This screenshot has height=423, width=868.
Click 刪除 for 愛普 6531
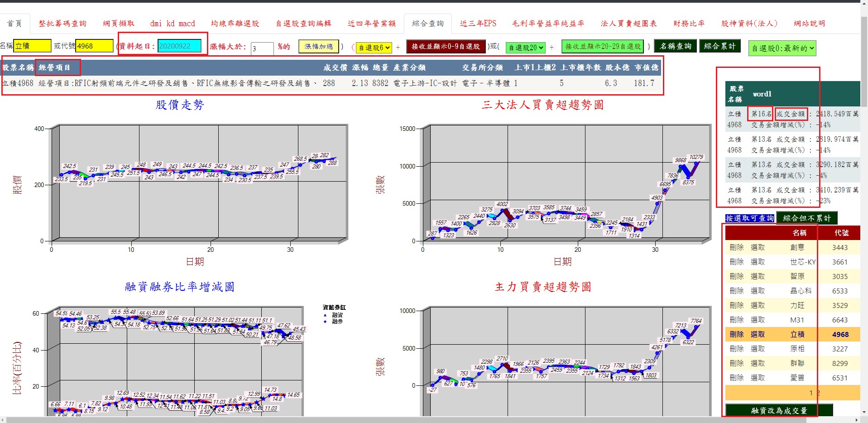pos(737,378)
